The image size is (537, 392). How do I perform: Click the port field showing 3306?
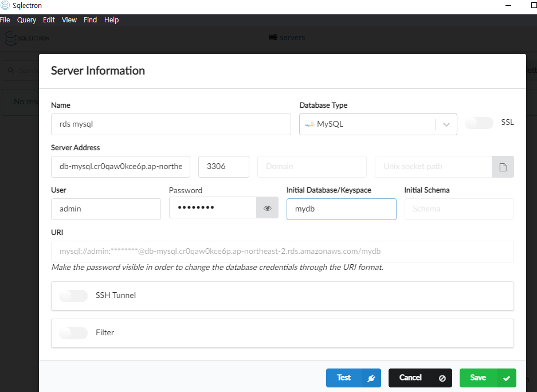coord(224,167)
